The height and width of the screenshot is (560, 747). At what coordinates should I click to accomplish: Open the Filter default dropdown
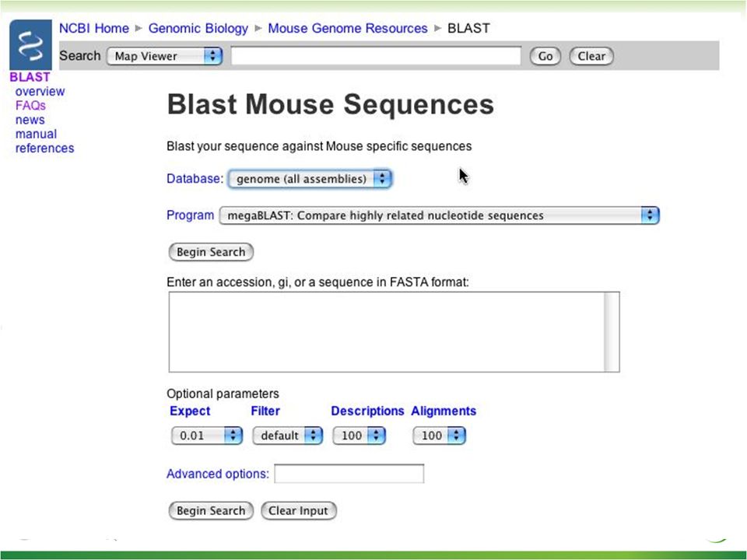[287, 436]
